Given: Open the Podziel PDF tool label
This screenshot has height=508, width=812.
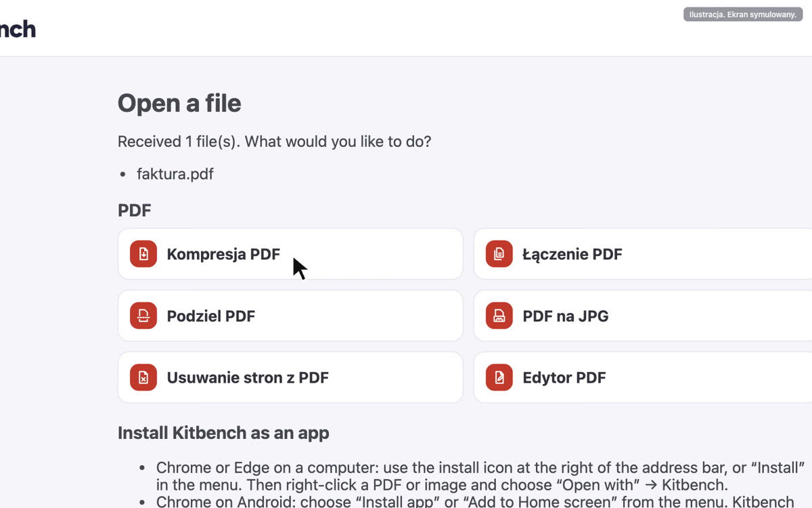Looking at the screenshot, I should [211, 316].
